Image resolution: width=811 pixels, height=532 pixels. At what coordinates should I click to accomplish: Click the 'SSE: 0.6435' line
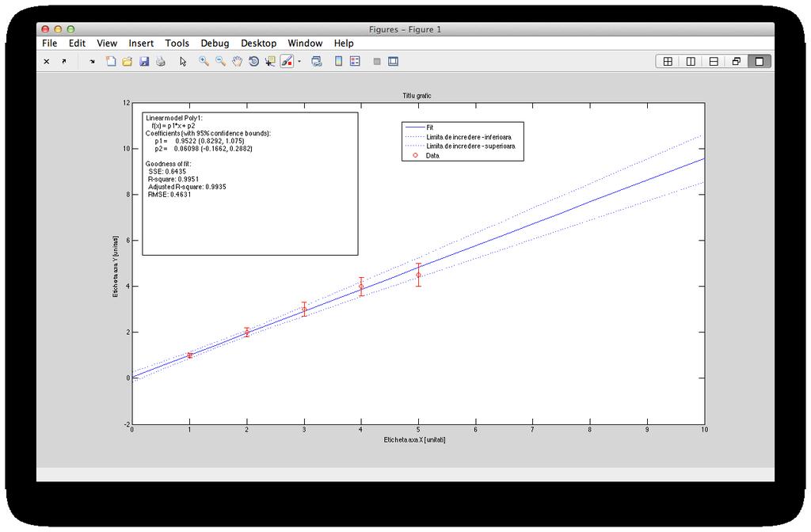[x=167, y=172]
